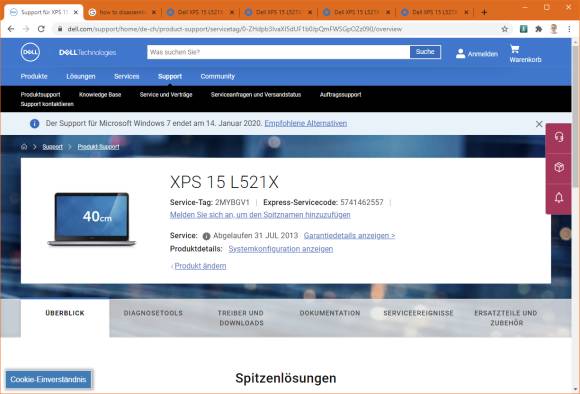Open the Produkte menu

pos(34,76)
